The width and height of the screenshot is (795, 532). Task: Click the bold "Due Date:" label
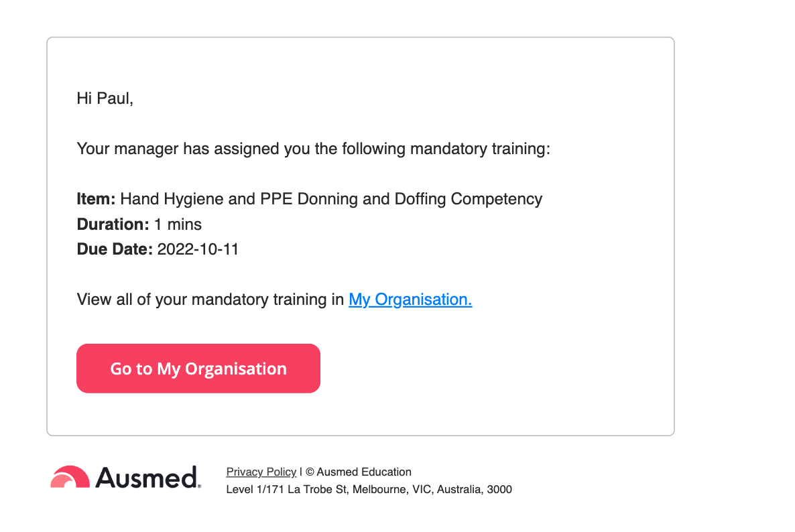pos(115,249)
